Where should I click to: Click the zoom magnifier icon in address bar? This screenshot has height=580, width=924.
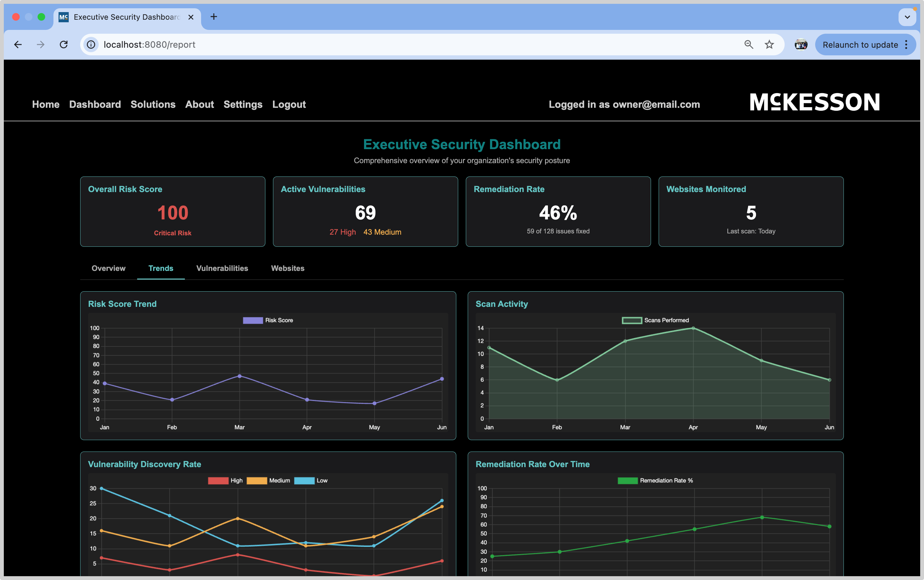(x=749, y=45)
